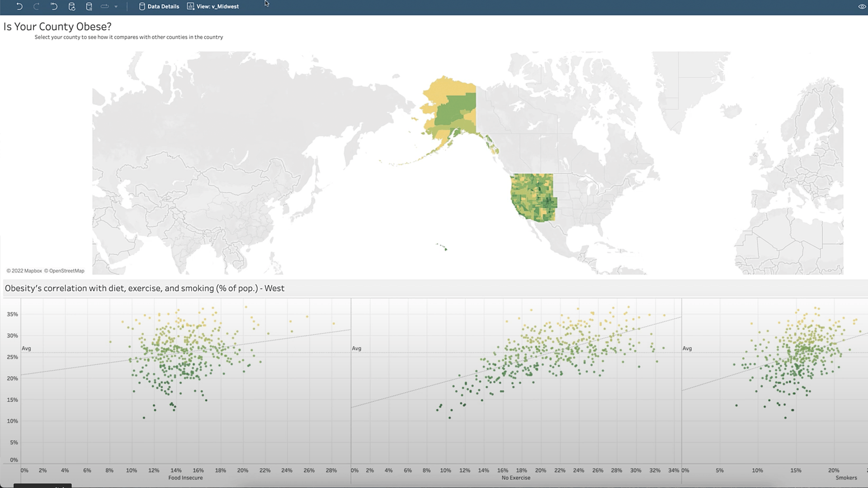
Task: Open the Data Details panel
Action: [x=159, y=6]
